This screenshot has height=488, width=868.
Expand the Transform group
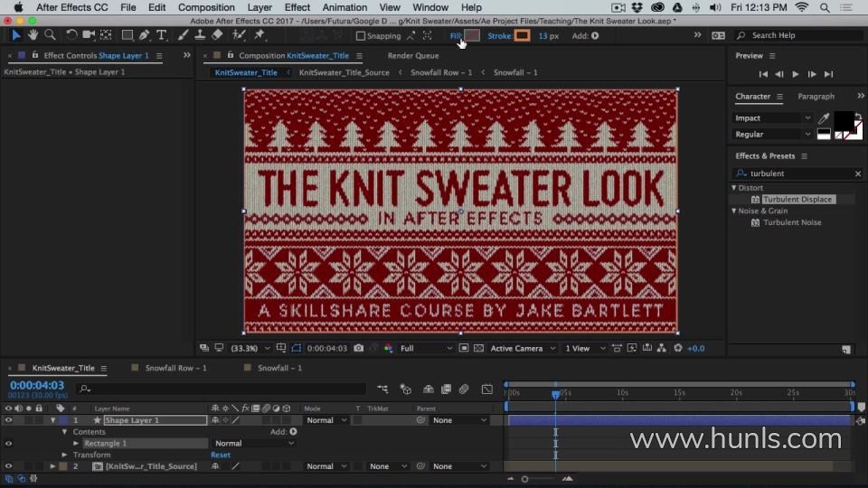tap(64, 455)
